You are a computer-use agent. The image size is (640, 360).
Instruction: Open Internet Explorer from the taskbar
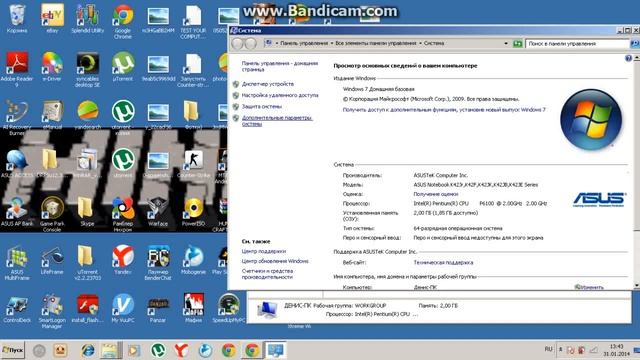(87, 350)
